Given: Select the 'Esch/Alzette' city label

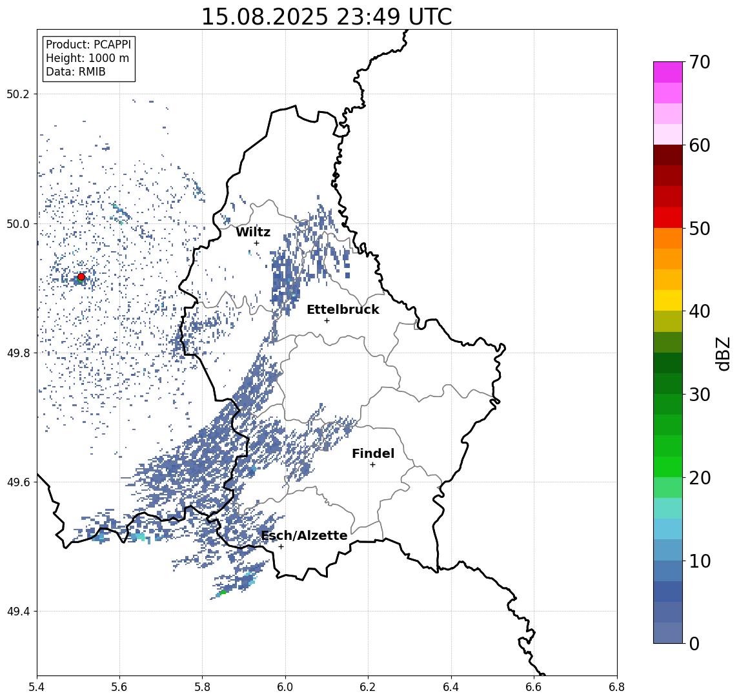Looking at the screenshot, I should pyautogui.click(x=304, y=535).
